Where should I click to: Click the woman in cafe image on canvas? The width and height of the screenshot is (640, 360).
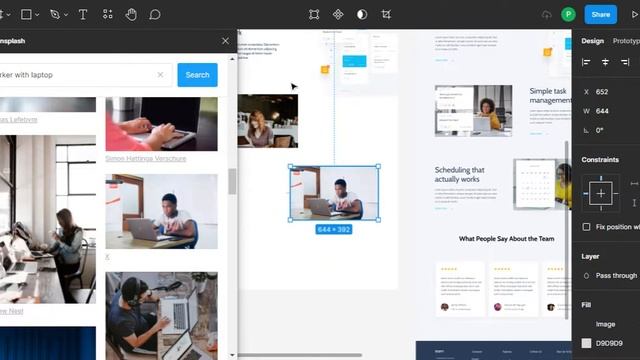(268, 121)
